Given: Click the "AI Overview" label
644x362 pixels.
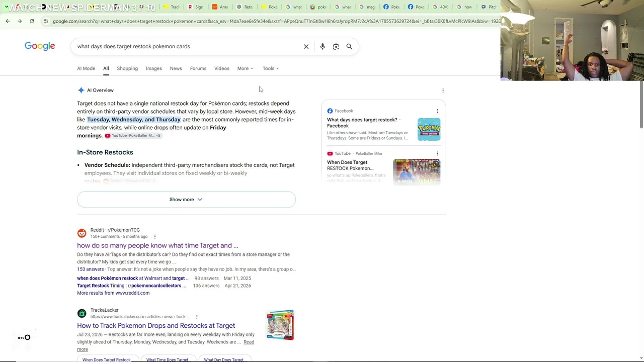Looking at the screenshot, I should pyautogui.click(x=100, y=90).
